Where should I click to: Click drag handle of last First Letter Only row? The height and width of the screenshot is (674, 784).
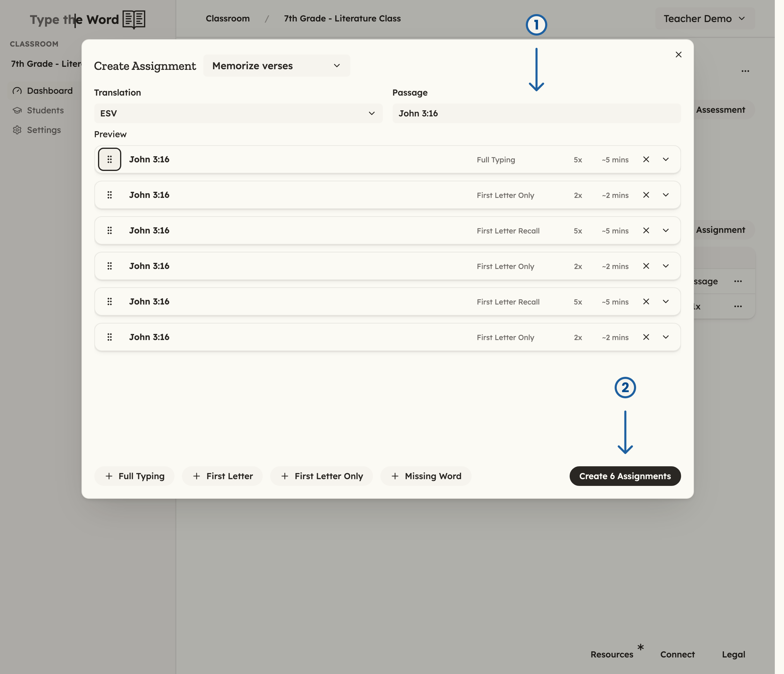point(109,337)
